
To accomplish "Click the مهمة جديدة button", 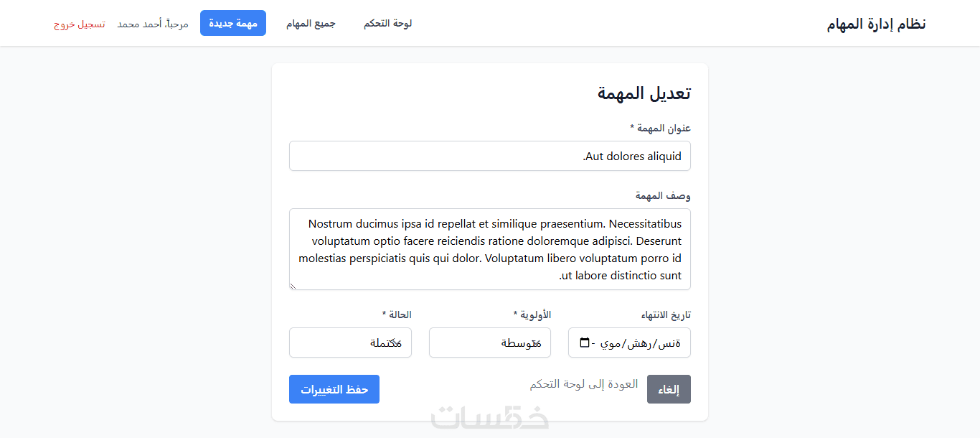I will [x=233, y=23].
